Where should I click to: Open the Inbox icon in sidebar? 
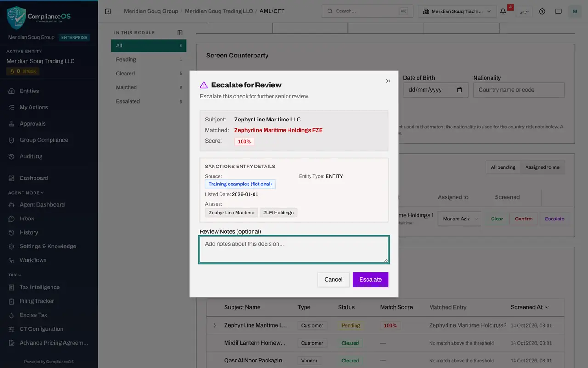[11, 218]
